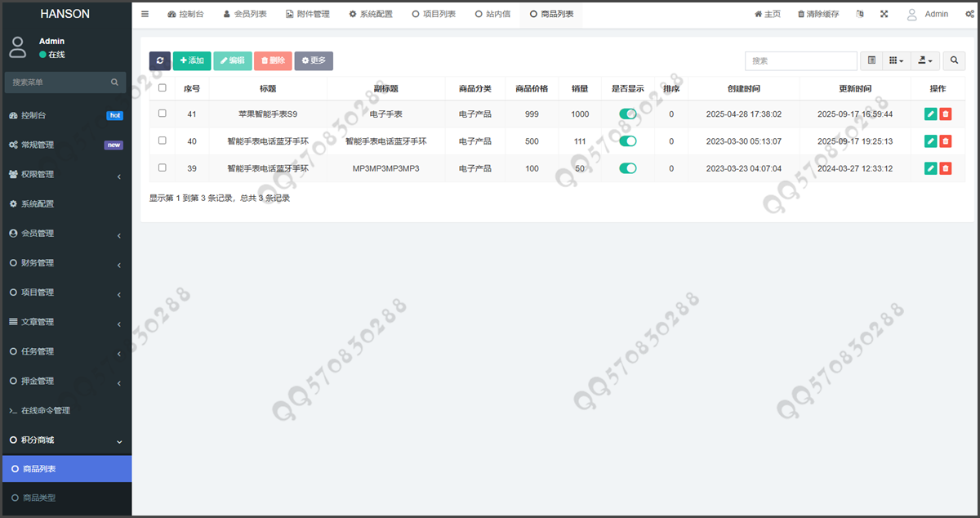This screenshot has height=518, width=980.
Task: Open the export data dropdown
Action: click(926, 60)
